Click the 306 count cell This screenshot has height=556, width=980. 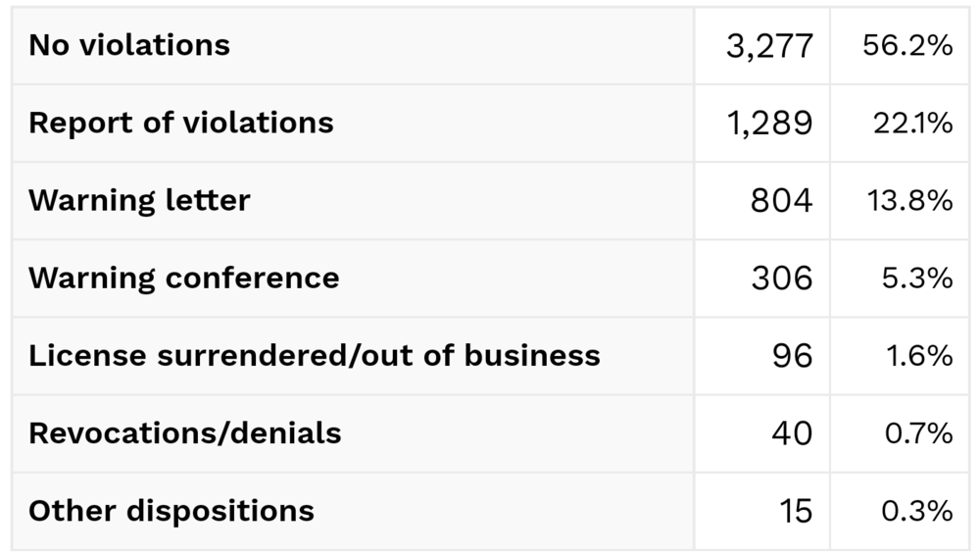tap(782, 278)
